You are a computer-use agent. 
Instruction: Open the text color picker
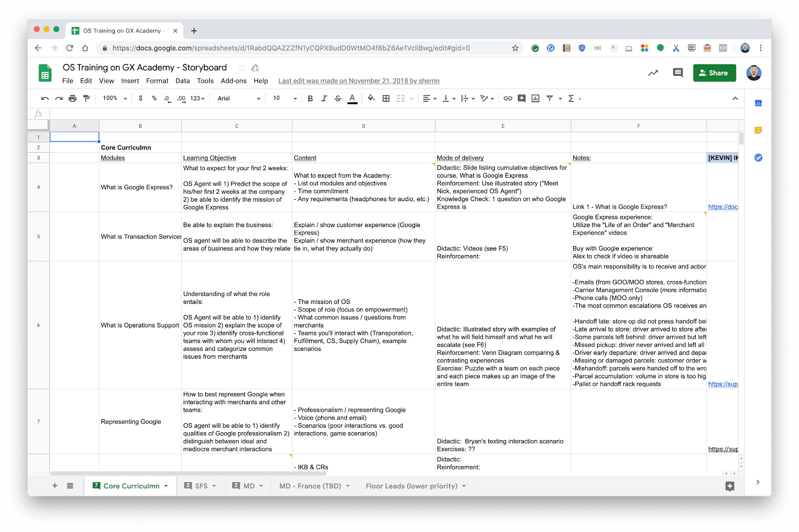pyautogui.click(x=353, y=99)
